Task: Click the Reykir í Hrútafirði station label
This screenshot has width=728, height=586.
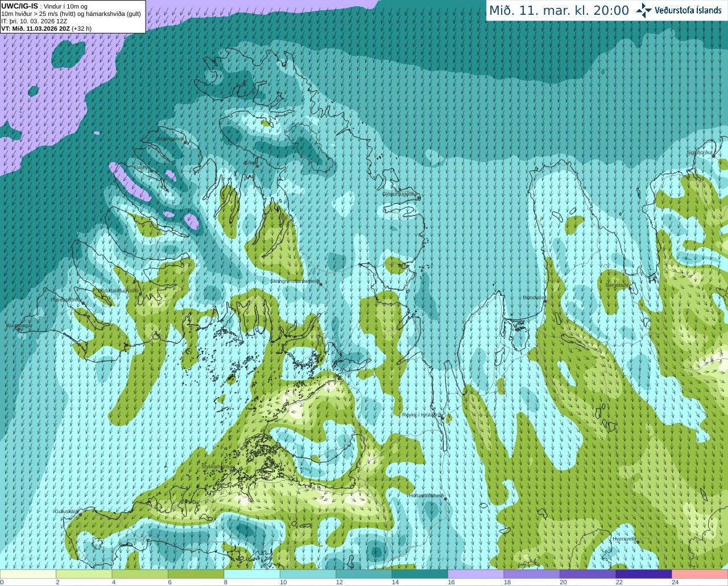Action: point(421,415)
